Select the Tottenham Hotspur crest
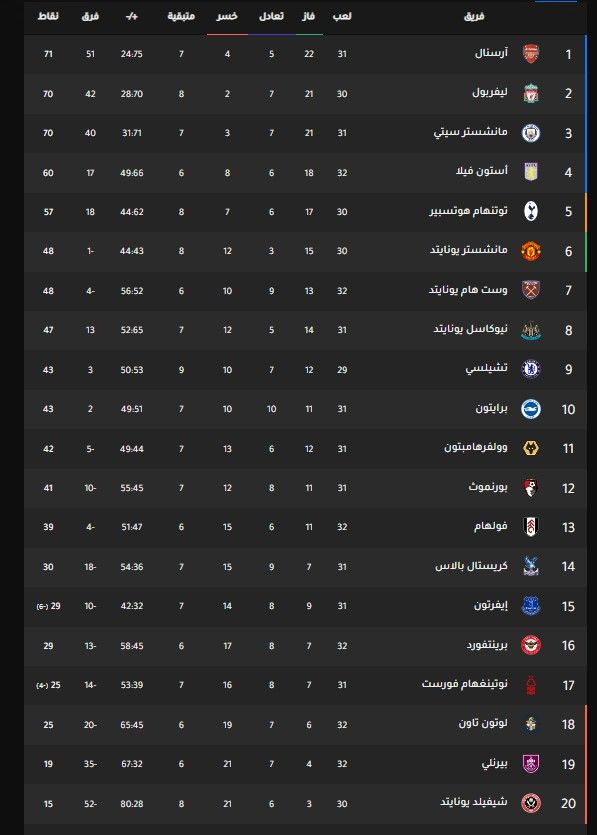This screenshot has height=835, width=597. [530, 212]
